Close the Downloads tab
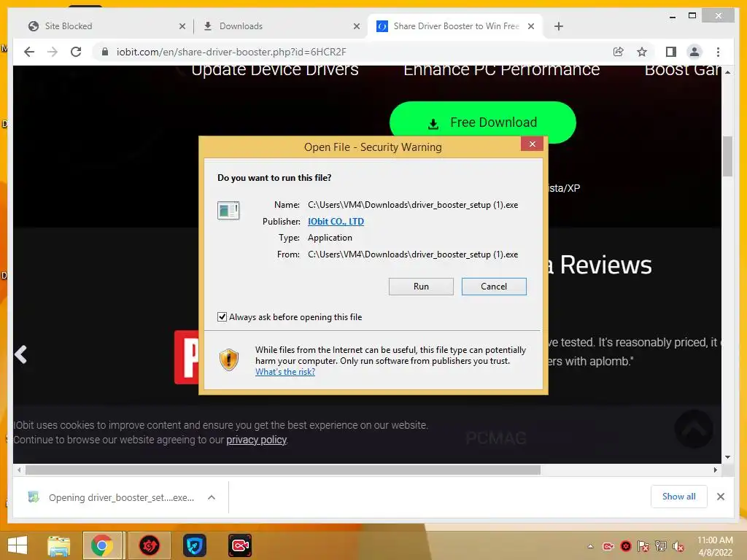Viewport: 747px width, 560px height. coord(356,27)
